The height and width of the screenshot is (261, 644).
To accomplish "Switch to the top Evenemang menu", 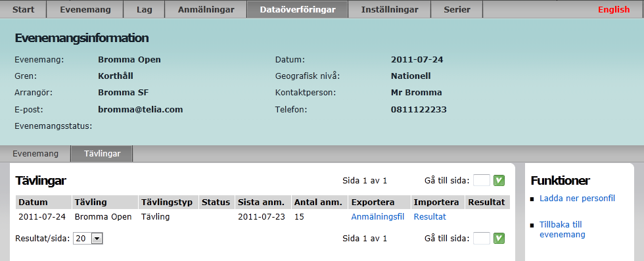I will coord(85,9).
